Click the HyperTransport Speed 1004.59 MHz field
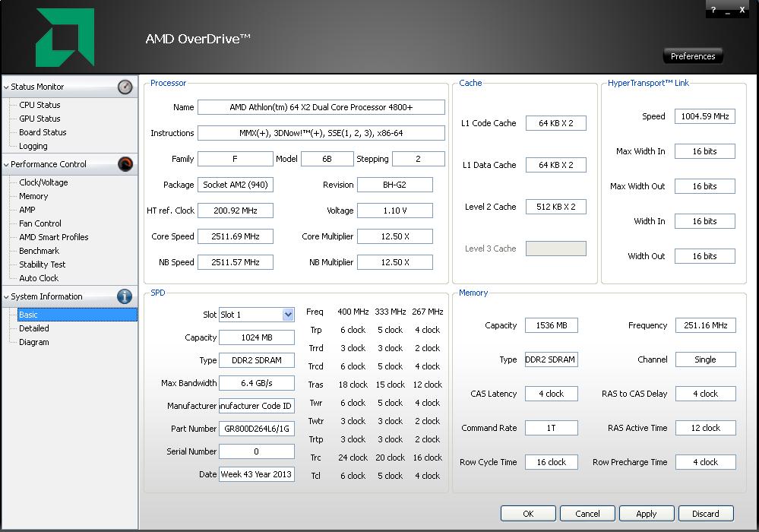 tap(705, 116)
